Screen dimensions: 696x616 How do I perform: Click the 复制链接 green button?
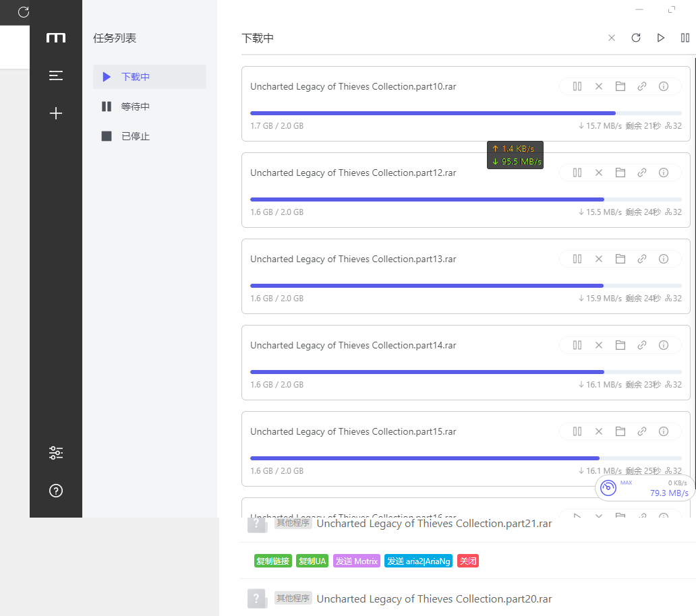(273, 561)
